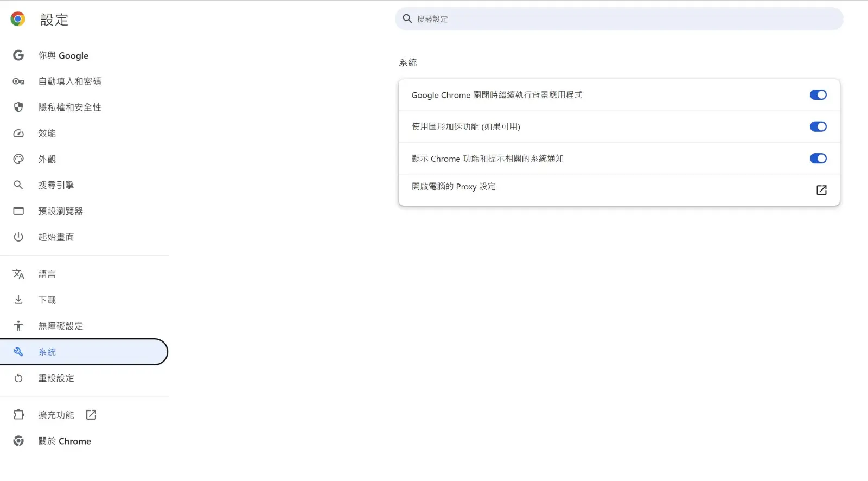Open 下載 settings section
Image resolution: width=868 pixels, height=481 pixels.
pyautogui.click(x=84, y=300)
